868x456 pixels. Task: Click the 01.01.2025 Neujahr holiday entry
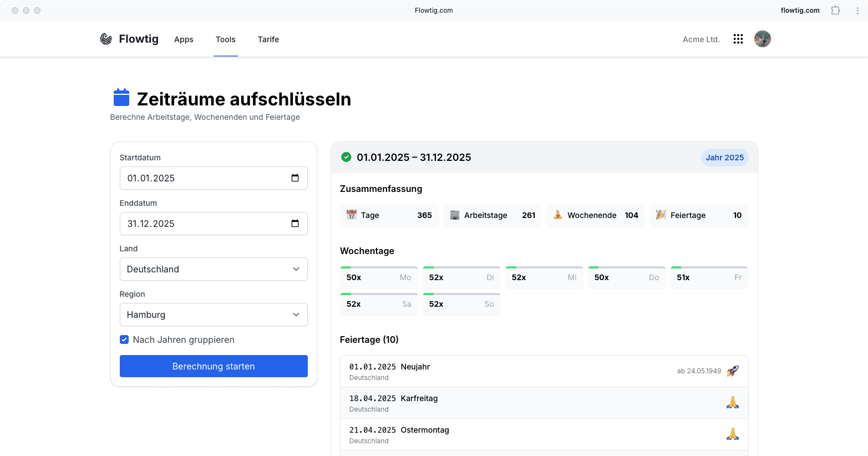[544, 371]
